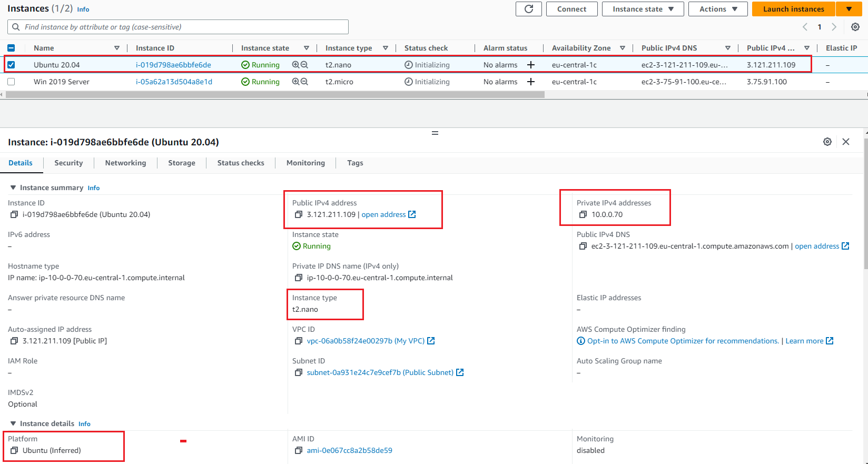Viewport: 868px width, 464px height.
Task: Open instance link i-019d798ae6bbfe6de
Action: (173, 65)
